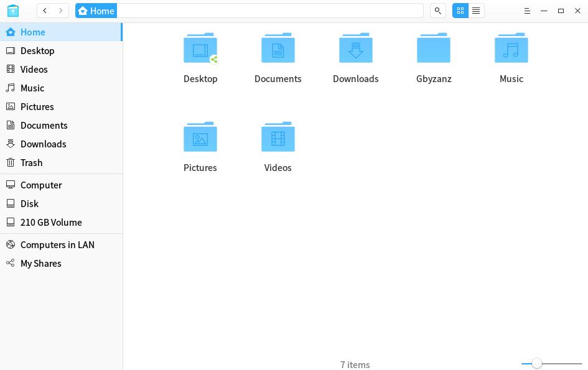Open the Pictures folder icon in main view
This screenshot has width=588, height=370.
[x=200, y=137]
